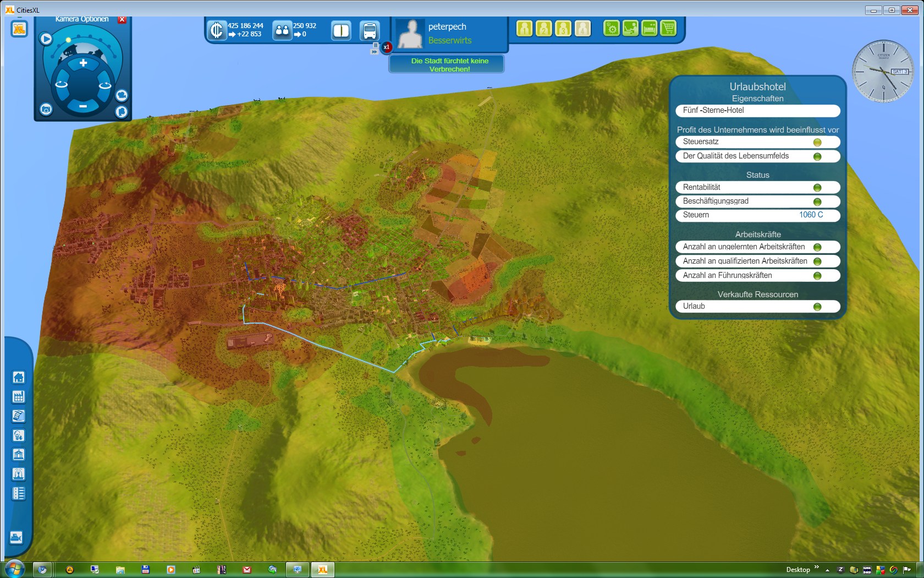Open the city budget currency icon
Image resolution: width=924 pixels, height=578 pixels.
(217, 30)
